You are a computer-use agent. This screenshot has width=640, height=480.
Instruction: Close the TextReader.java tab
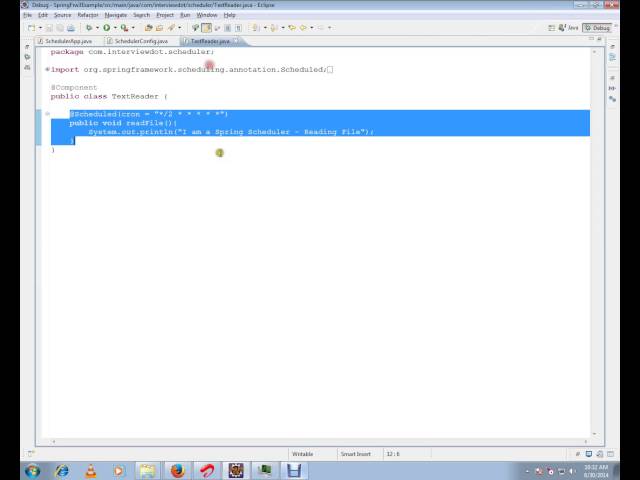(236, 41)
